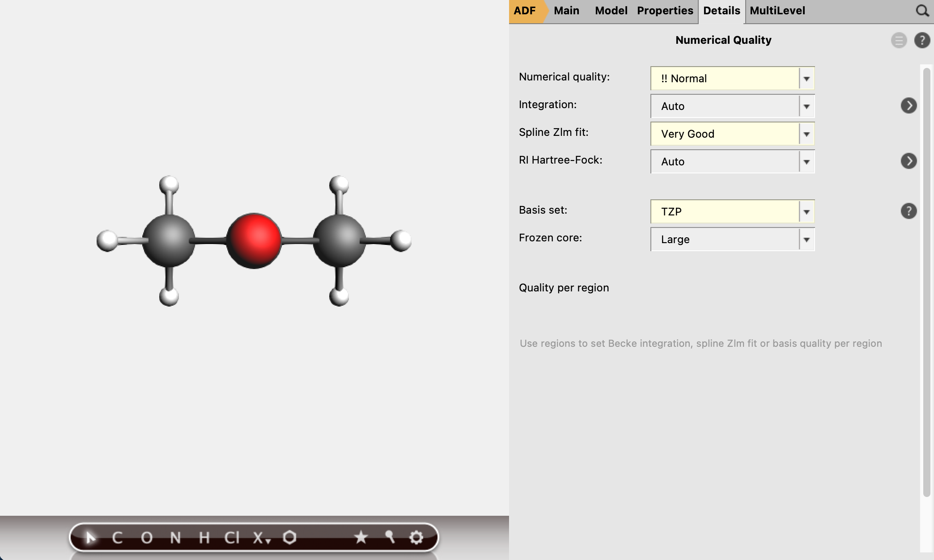The height and width of the screenshot is (560, 934).
Task: Select the ring structure tool
Action: [289, 537]
